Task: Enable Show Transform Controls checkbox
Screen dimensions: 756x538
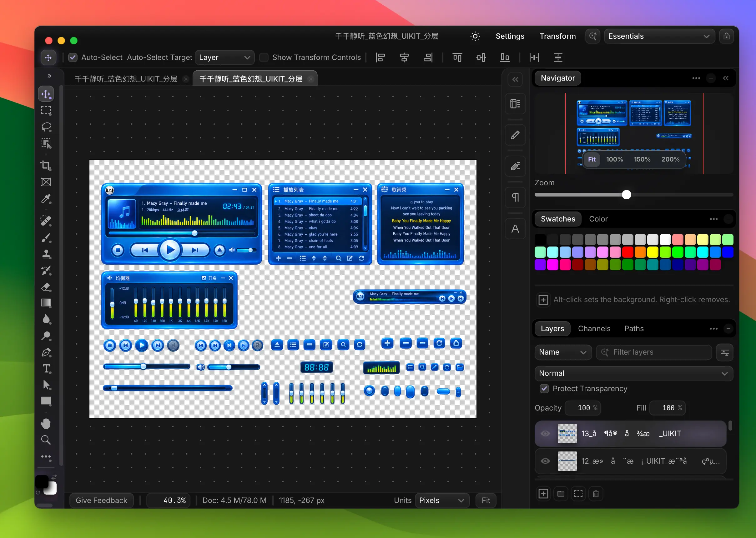Action: (x=264, y=57)
